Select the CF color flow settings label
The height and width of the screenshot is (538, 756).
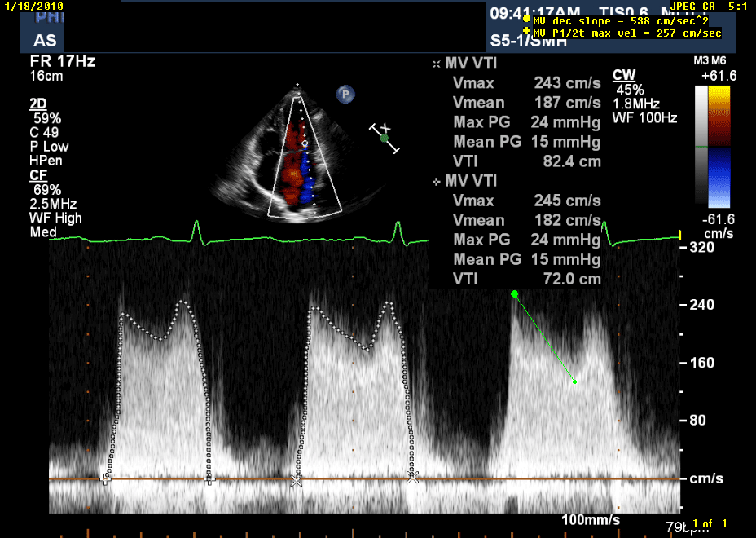coord(37,174)
